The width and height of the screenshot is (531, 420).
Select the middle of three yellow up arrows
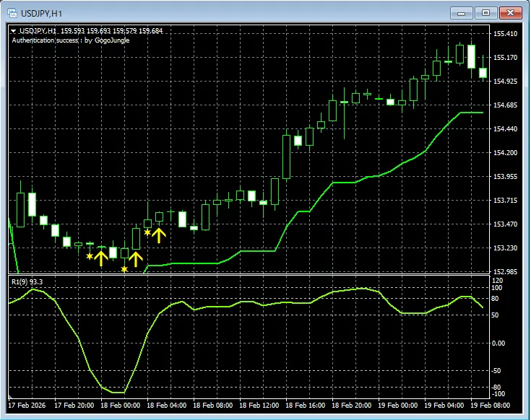[135, 258]
